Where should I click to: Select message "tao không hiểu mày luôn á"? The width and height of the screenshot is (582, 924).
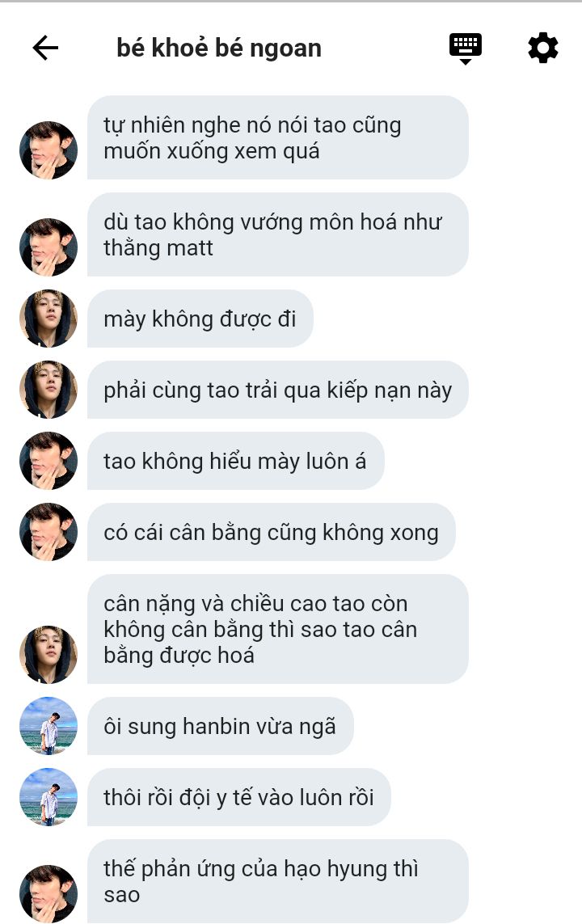click(x=235, y=462)
